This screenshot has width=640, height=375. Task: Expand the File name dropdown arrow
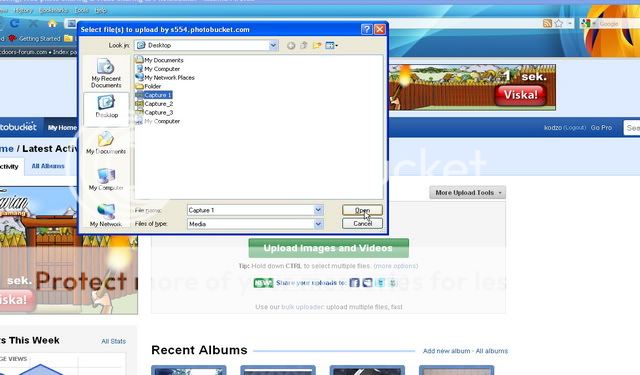(318, 210)
